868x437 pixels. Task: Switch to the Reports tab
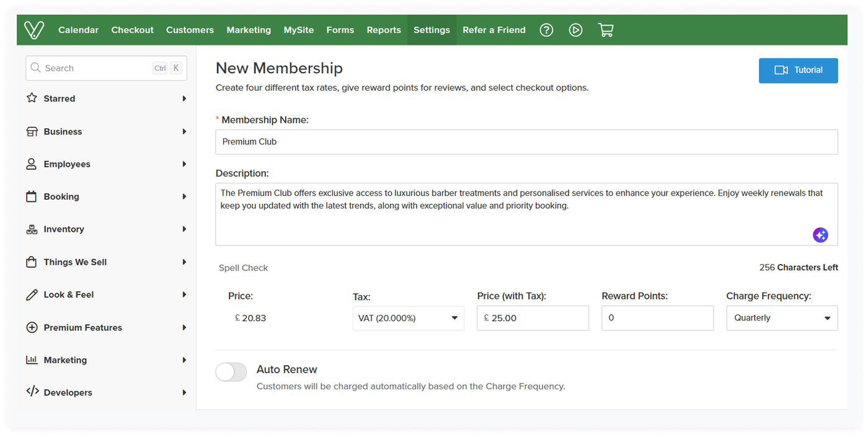point(383,29)
